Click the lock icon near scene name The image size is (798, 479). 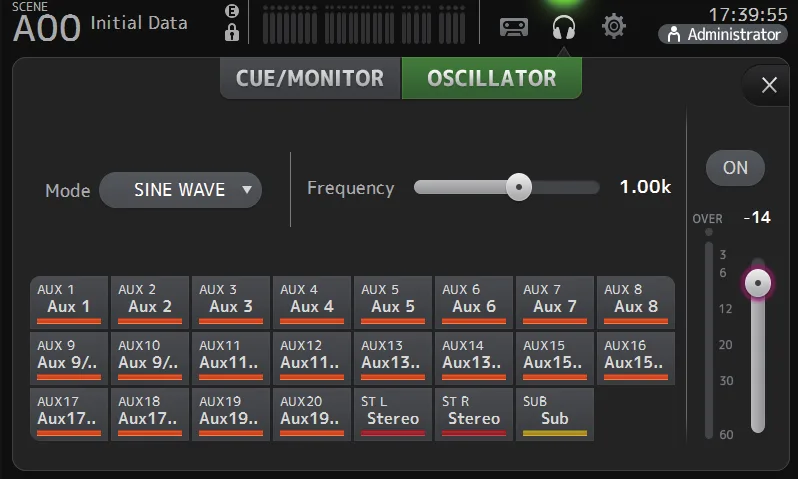click(x=232, y=33)
